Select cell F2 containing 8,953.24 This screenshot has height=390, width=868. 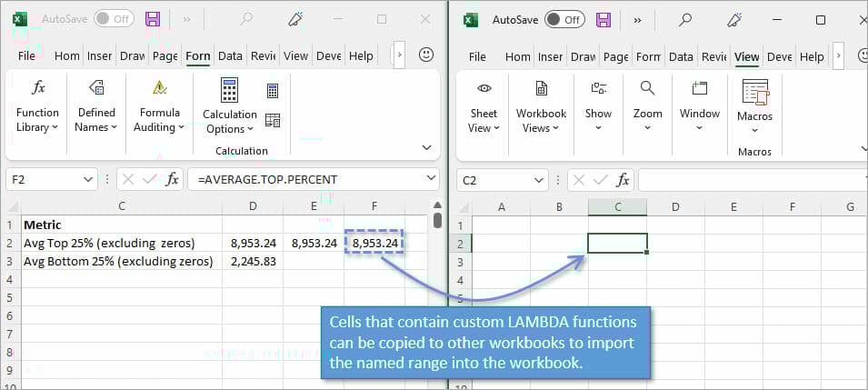[374, 243]
